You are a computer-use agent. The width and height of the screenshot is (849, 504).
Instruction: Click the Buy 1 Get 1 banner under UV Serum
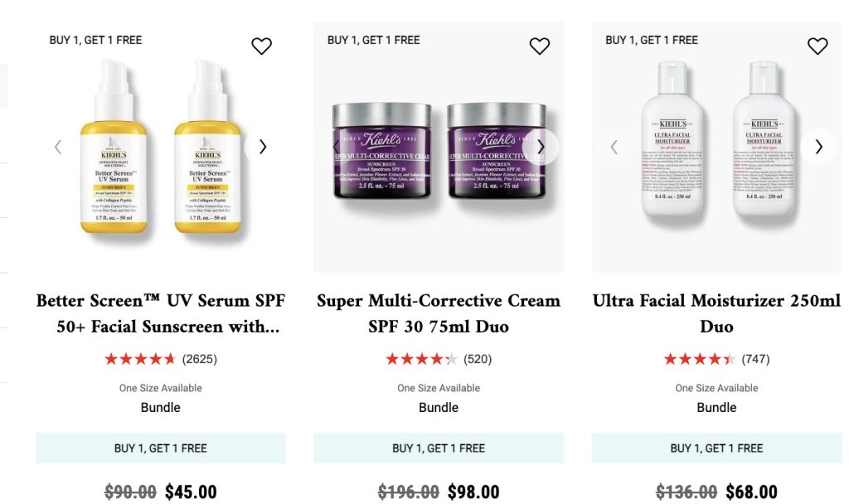(x=161, y=448)
